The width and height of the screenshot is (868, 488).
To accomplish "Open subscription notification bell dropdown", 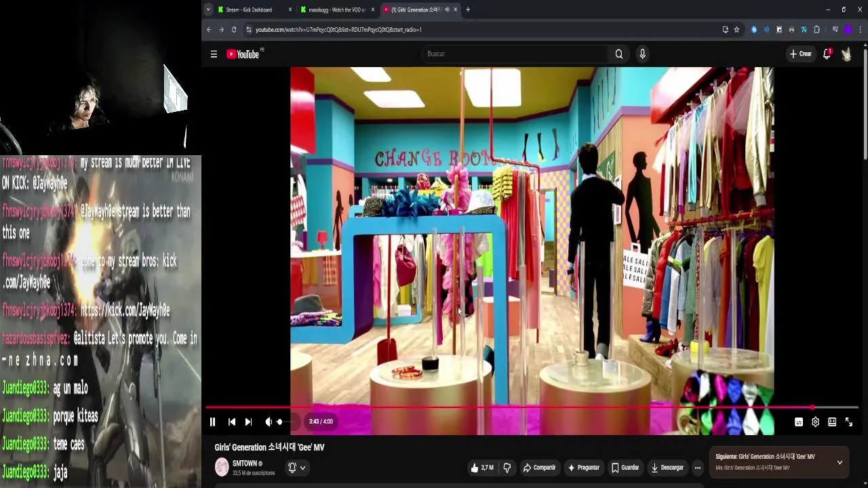I will pos(296,468).
